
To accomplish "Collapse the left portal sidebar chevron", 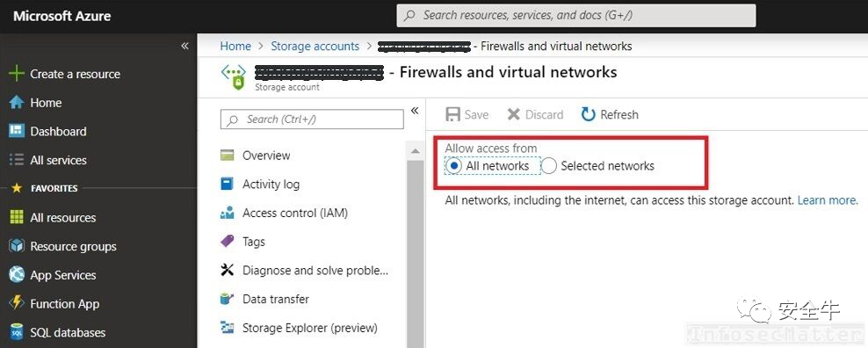I will (x=184, y=46).
